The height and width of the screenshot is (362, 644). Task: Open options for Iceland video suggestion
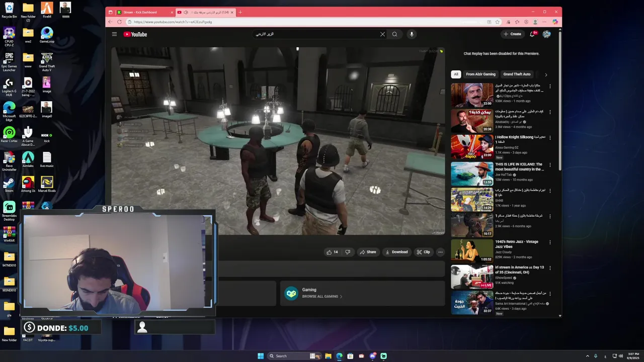pos(550,164)
